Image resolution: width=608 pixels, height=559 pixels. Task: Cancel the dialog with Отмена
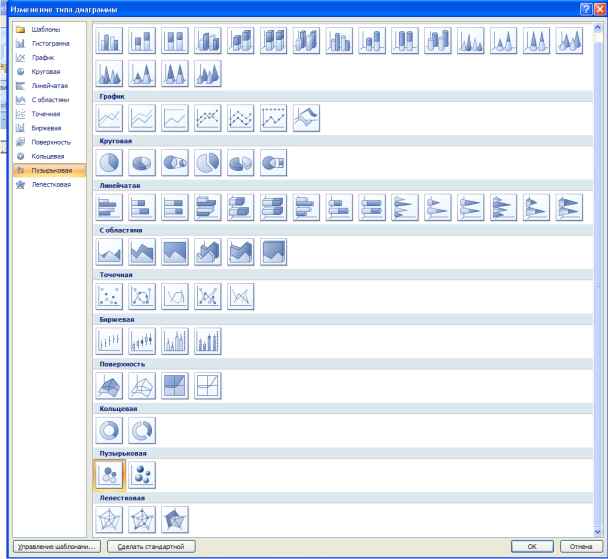pos(581,547)
